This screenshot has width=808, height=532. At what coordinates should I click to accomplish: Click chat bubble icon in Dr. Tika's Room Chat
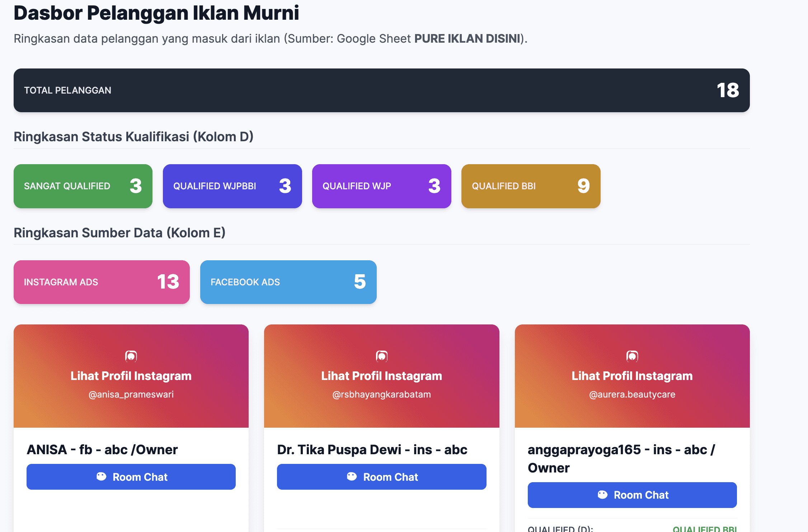click(x=352, y=476)
